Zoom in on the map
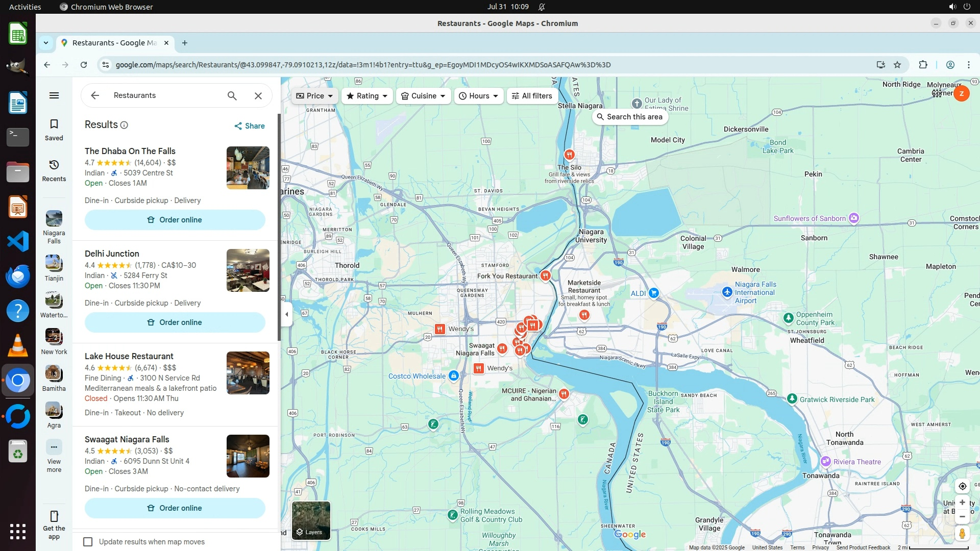This screenshot has height=551, width=980. tap(962, 503)
